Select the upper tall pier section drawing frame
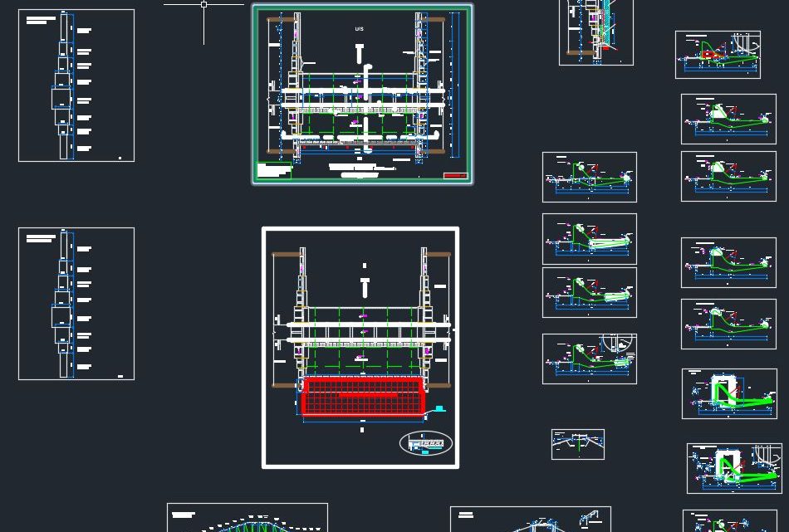This screenshot has width=789, height=532. point(76,85)
